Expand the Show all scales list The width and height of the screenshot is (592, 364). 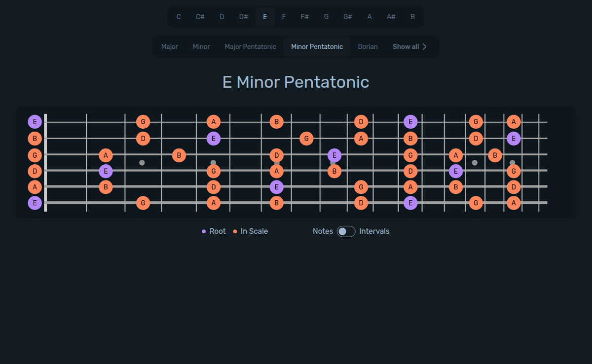409,46
